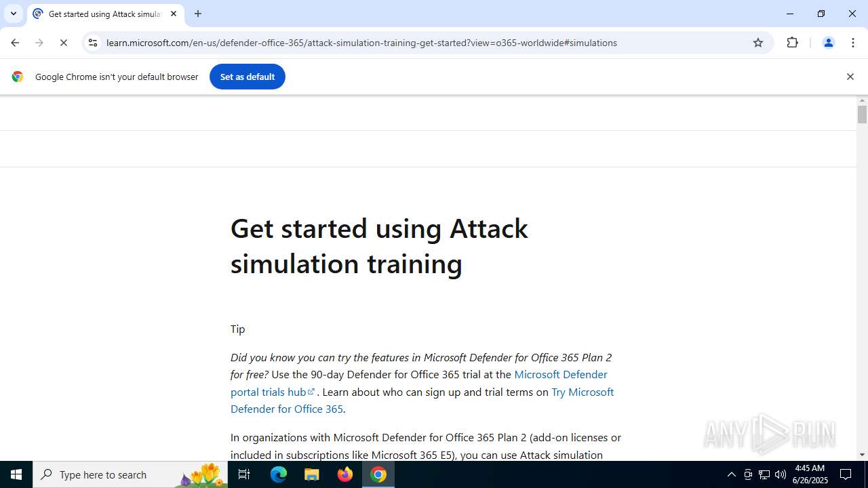Close the Attack simulation browser tab
Screen dimensions: 868x488
pos(174,14)
